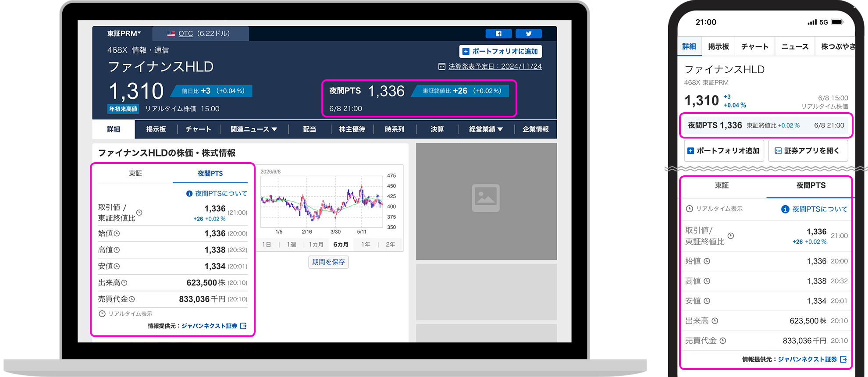Click ポートフォリオ追加 button on phone
Viewport: 868px width, 377px height.
[724, 151]
